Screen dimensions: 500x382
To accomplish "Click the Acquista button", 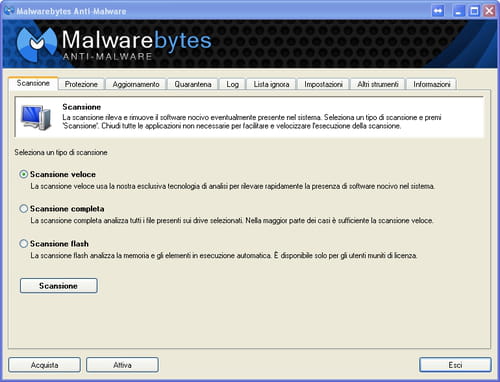I will point(44,365).
